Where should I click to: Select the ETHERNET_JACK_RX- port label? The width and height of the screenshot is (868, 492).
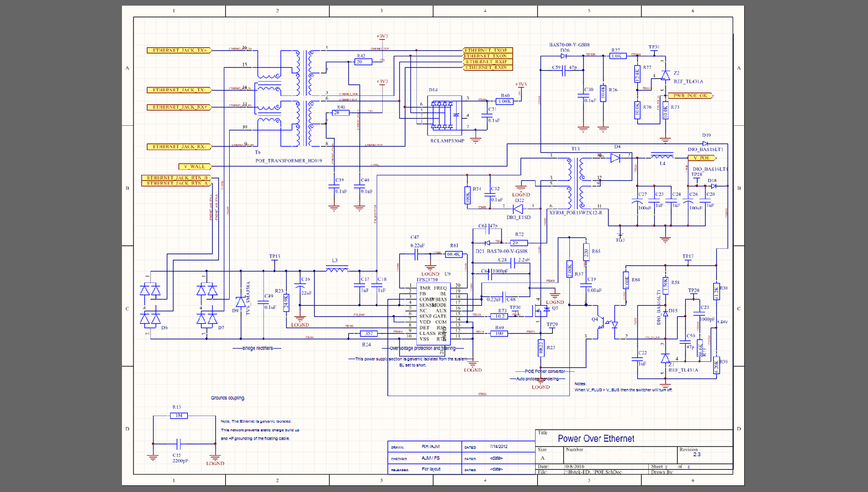pyautogui.click(x=179, y=147)
